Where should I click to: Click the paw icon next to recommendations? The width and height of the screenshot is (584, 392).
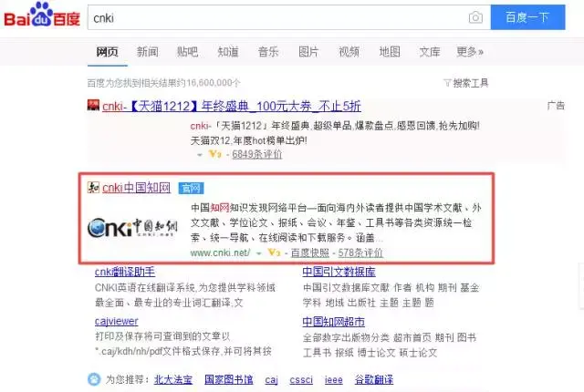(x=94, y=379)
